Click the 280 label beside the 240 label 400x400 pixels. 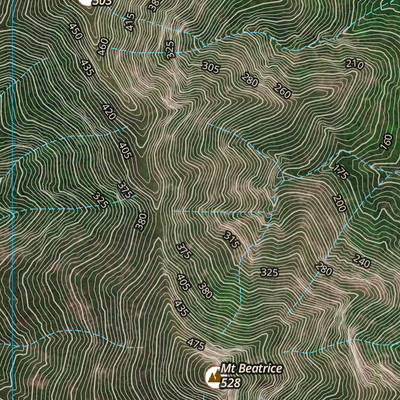coord(324,269)
